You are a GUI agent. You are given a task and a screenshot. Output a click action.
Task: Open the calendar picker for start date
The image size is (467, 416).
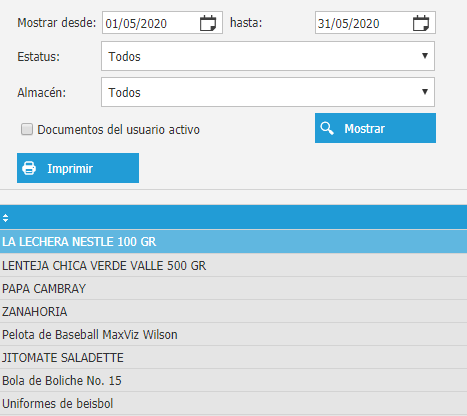(x=208, y=23)
